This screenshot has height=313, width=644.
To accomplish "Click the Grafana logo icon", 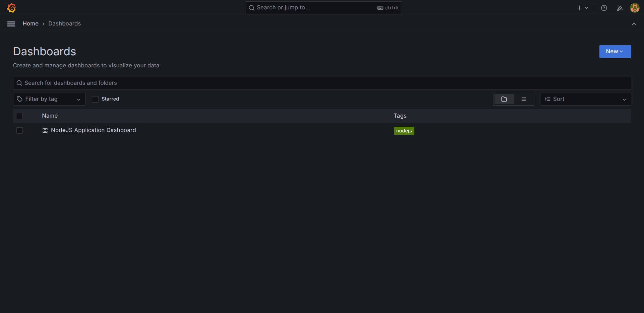I will point(11,8).
